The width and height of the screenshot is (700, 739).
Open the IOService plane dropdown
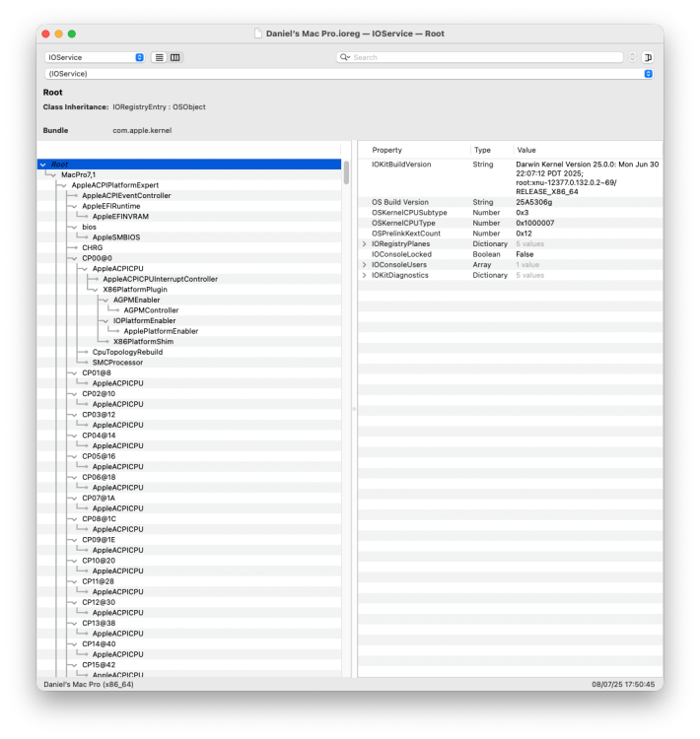tap(95, 57)
